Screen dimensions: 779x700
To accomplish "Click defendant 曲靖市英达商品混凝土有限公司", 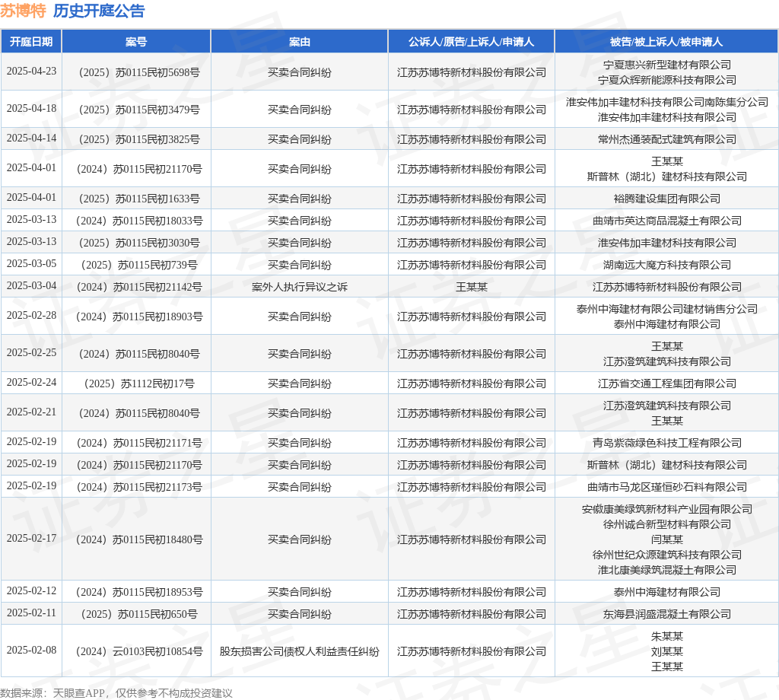I will (666, 221).
